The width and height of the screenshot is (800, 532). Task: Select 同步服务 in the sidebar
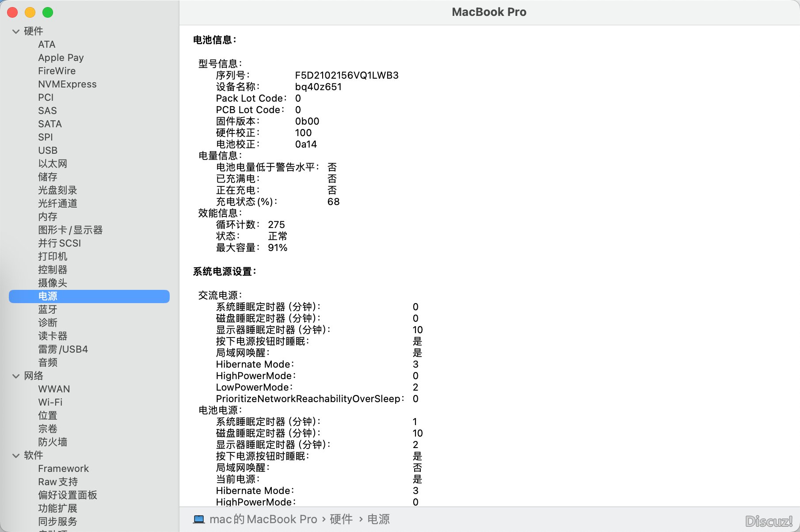click(x=57, y=522)
